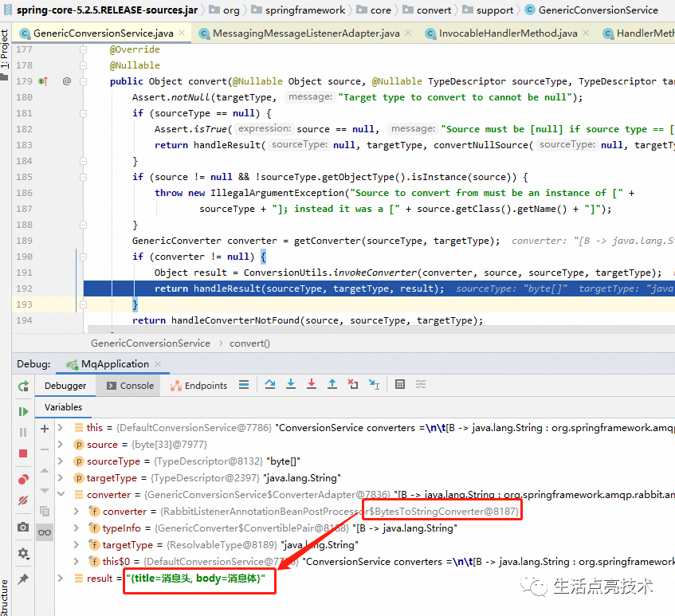
Task: Close GenericConversionService.java tab
Action: [182, 33]
